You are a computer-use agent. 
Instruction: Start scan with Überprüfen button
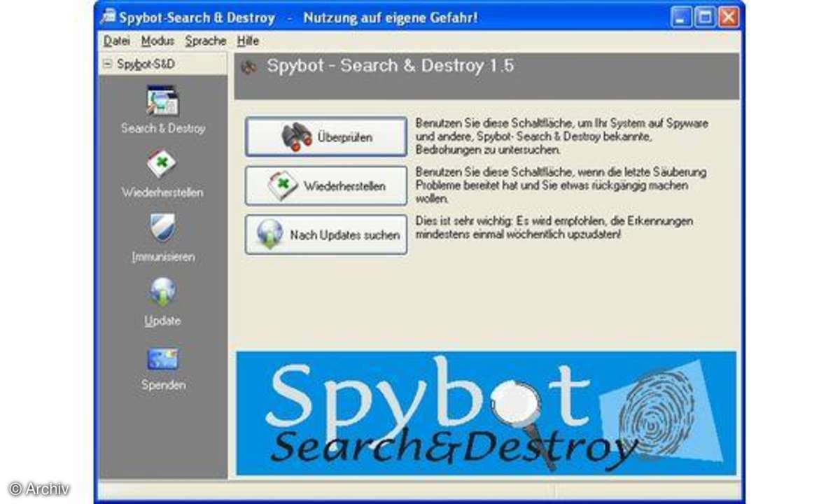[325, 136]
